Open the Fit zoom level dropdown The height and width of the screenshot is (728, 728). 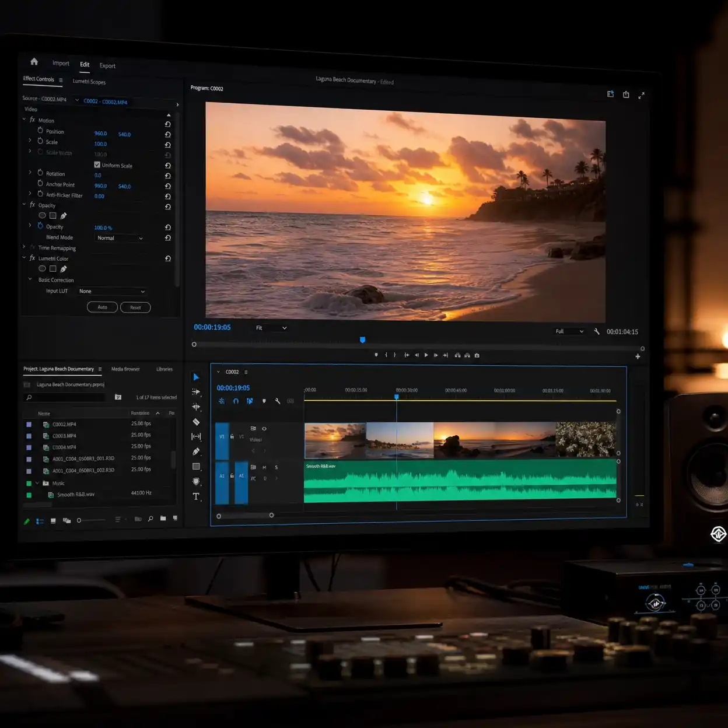[271, 328]
